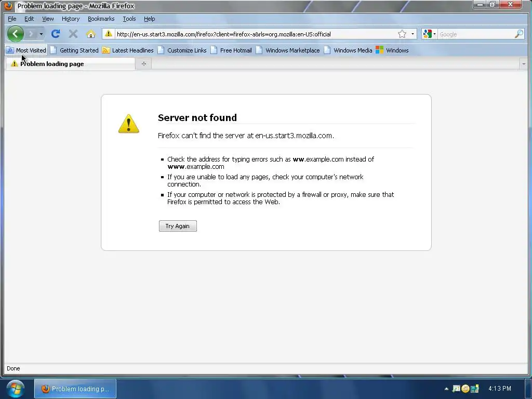Click the network tray icon
Image resolution: width=532 pixels, height=399 pixels.
[475, 389]
